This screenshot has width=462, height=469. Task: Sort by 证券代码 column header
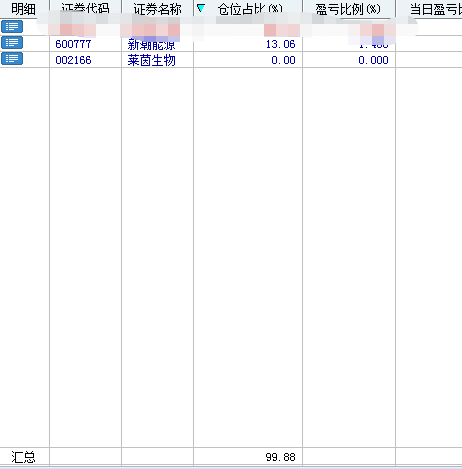[85, 9]
